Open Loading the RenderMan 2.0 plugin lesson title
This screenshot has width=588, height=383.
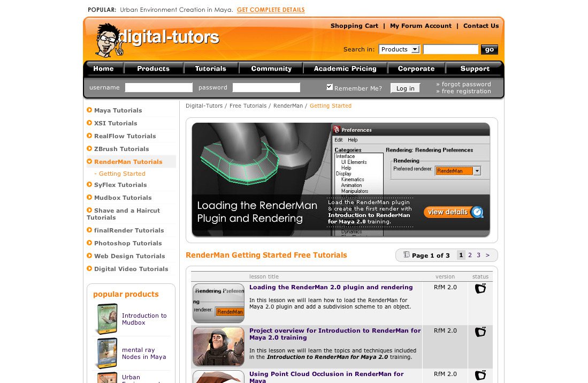click(331, 287)
